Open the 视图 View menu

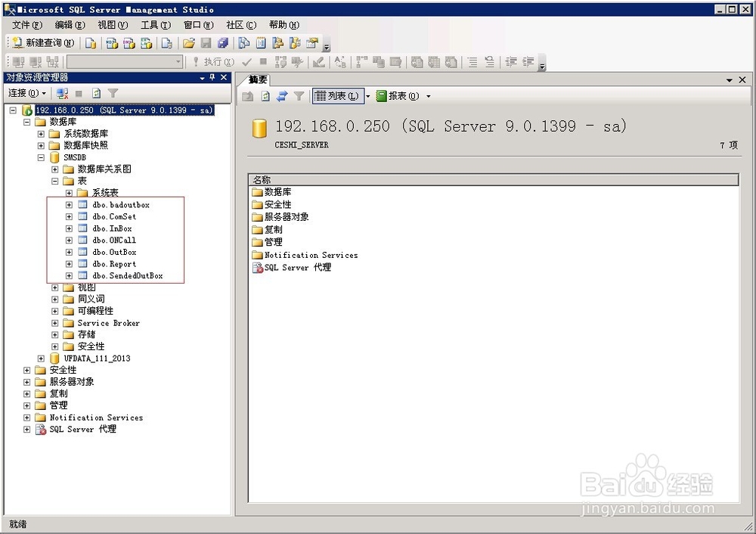coord(113,25)
